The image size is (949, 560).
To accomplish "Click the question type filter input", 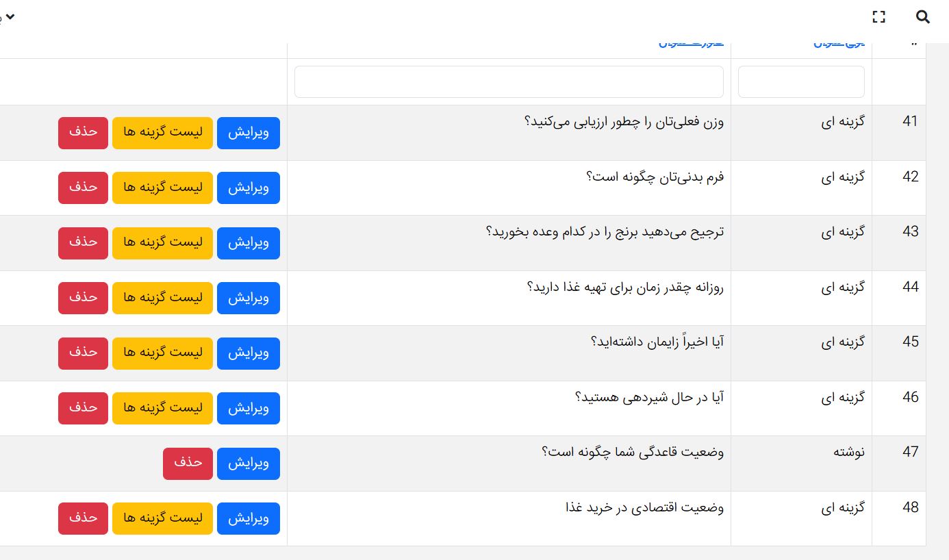I will tap(801, 82).
